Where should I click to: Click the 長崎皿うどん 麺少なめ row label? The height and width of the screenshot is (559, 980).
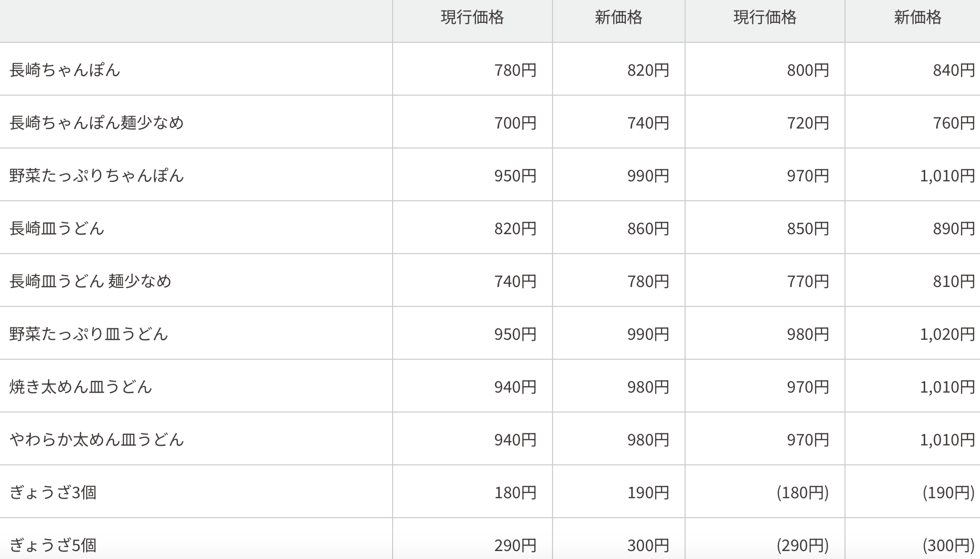90,281
